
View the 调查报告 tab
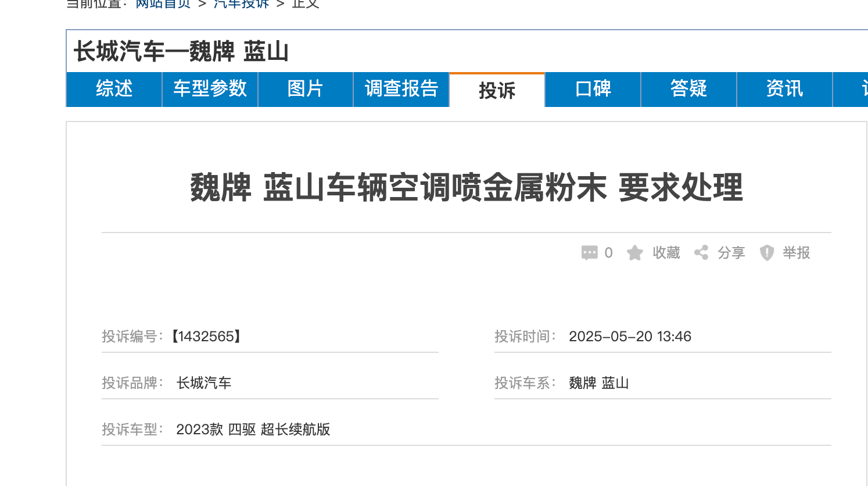coord(401,89)
